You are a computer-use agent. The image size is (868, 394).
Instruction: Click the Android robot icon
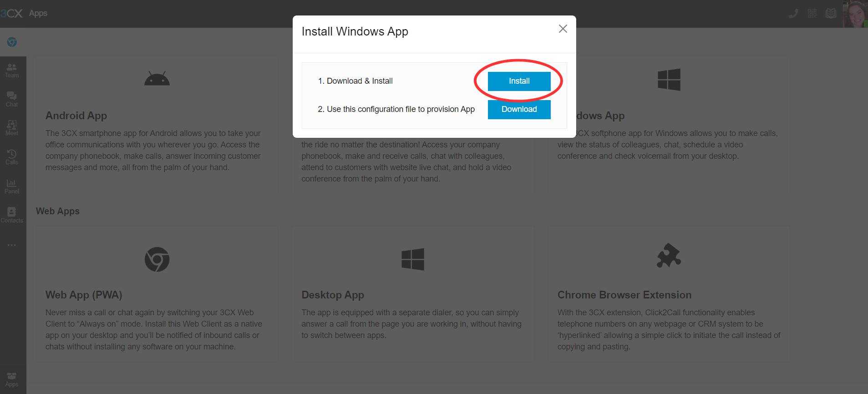tap(157, 79)
